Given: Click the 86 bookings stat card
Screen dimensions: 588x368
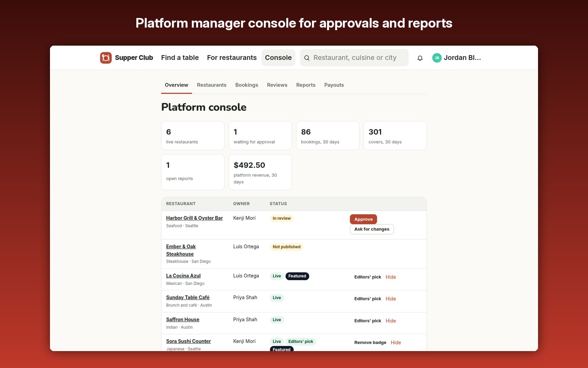Looking at the screenshot, I should tap(327, 135).
